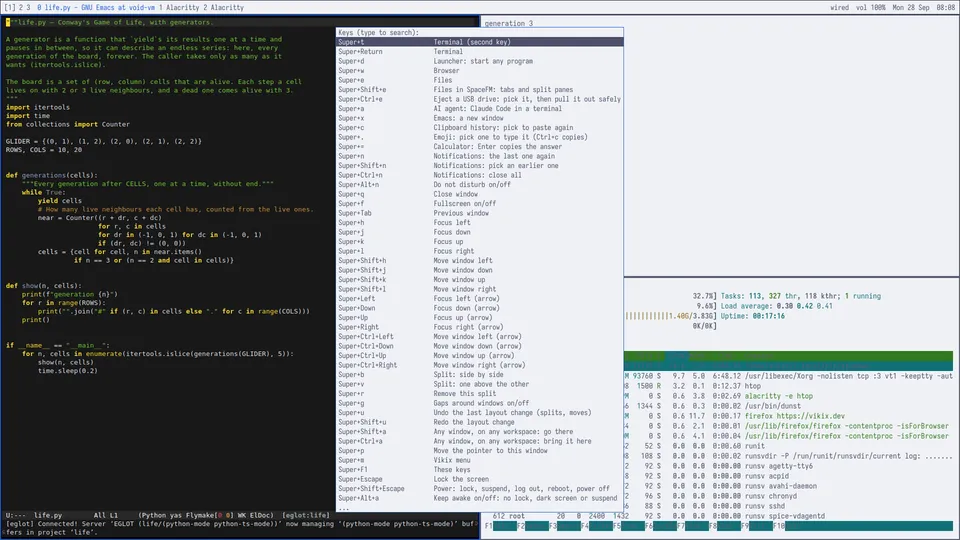Select Notifications: pick an earlier one

(480, 165)
